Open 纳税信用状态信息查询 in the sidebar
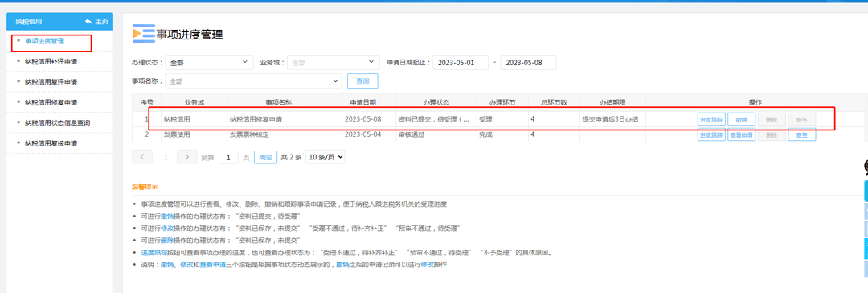This screenshot has width=868, height=293. point(58,122)
